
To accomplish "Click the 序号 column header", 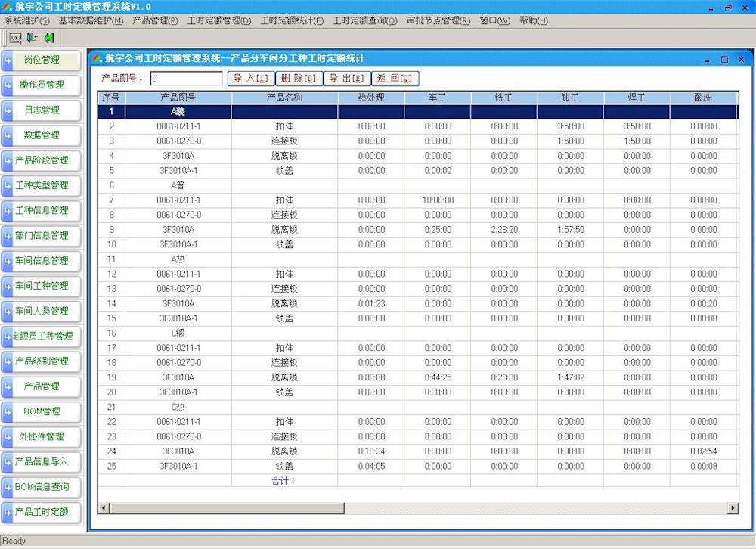I will click(111, 98).
